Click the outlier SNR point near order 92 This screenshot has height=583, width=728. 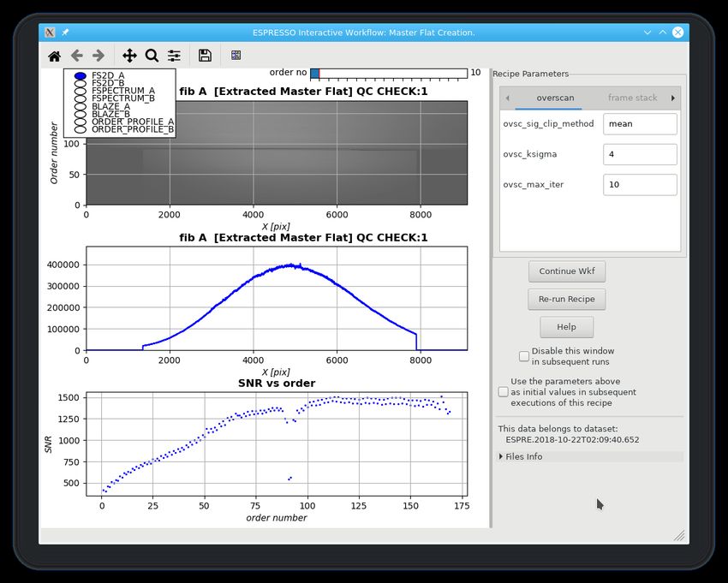[289, 479]
